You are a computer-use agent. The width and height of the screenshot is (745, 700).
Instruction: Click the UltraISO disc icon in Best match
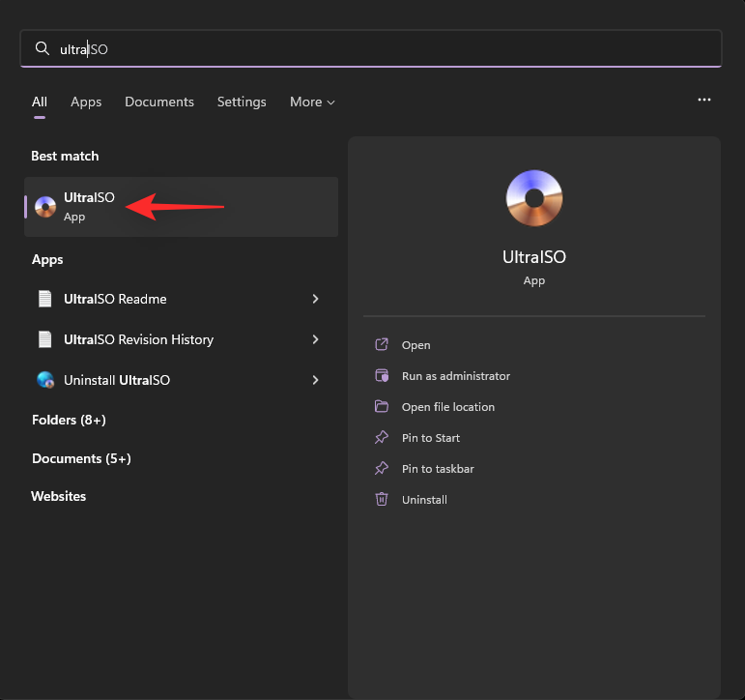coord(45,207)
